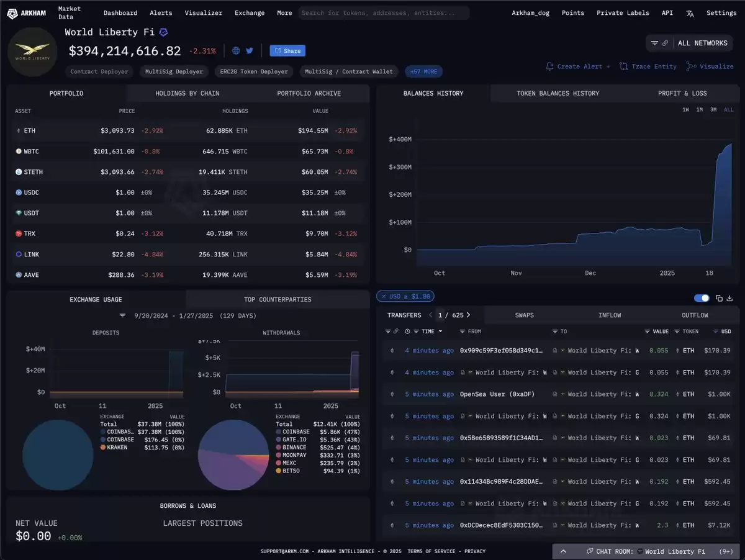Click the verified badge beside World Liberty Fi
Viewport: 745px width, 560px height.
[x=163, y=32]
